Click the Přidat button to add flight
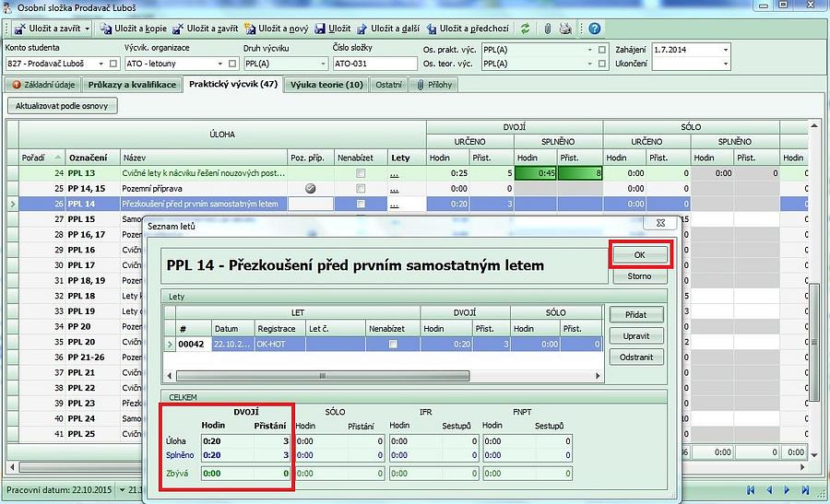830x504 pixels. click(x=635, y=314)
